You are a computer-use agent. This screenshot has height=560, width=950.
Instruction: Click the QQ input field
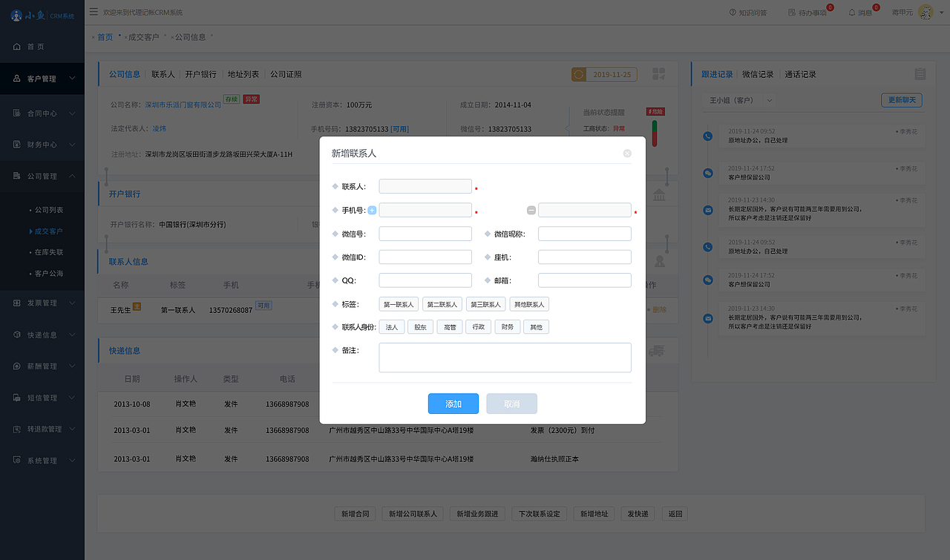click(x=425, y=280)
